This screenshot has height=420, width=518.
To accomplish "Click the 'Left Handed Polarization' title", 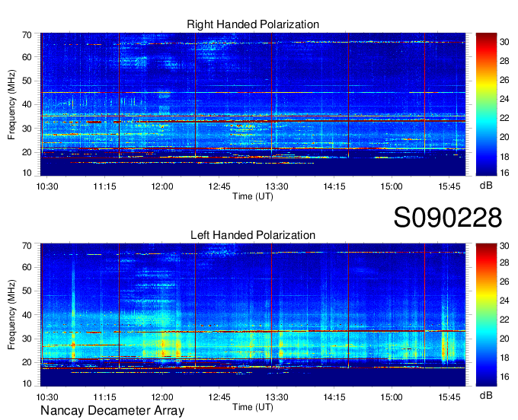I will coord(253,235).
